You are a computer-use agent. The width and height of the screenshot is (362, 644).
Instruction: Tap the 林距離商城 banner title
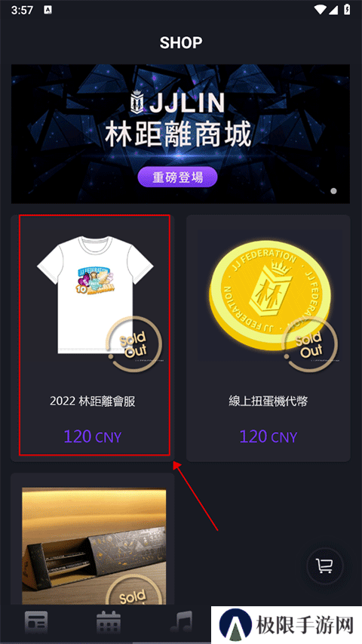coord(177,136)
